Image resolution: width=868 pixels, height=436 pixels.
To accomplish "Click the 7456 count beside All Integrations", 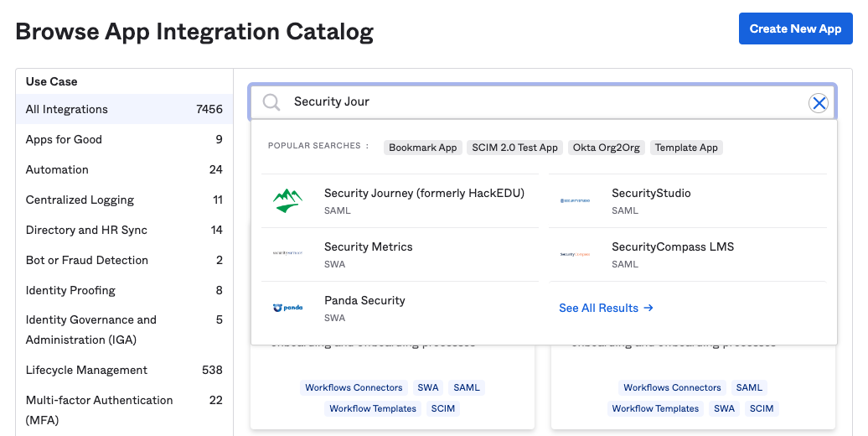I will pos(209,109).
